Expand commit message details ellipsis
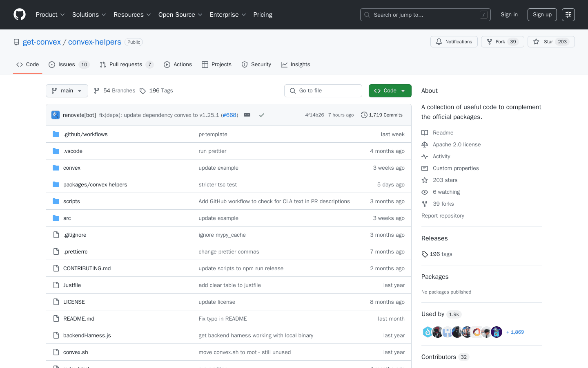The image size is (588, 368). pyautogui.click(x=247, y=115)
